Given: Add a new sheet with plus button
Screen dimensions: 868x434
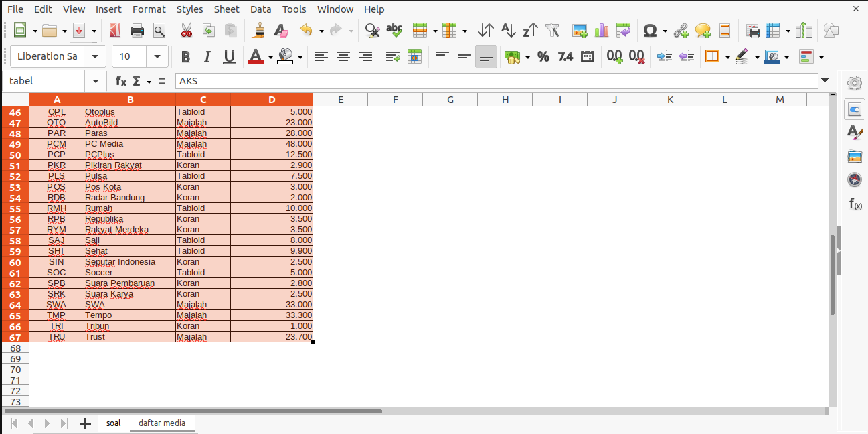Looking at the screenshot, I should pyautogui.click(x=85, y=423).
